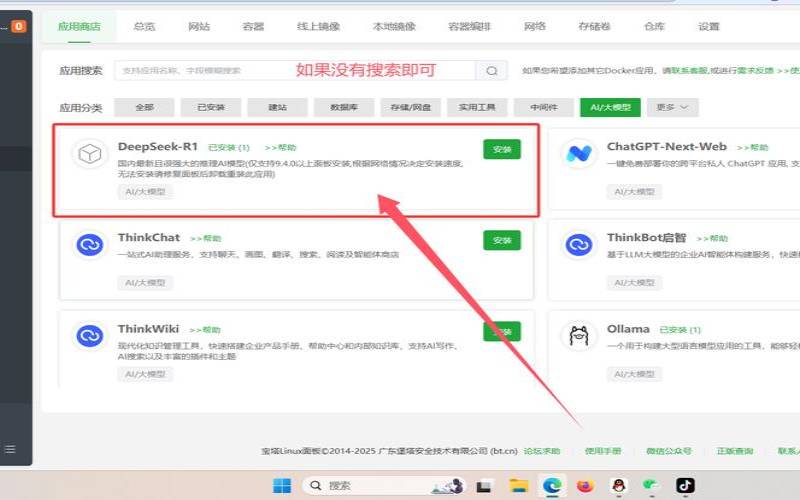Click the Windows Start button
Image resolution: width=800 pixels, height=500 pixels.
click(x=282, y=485)
